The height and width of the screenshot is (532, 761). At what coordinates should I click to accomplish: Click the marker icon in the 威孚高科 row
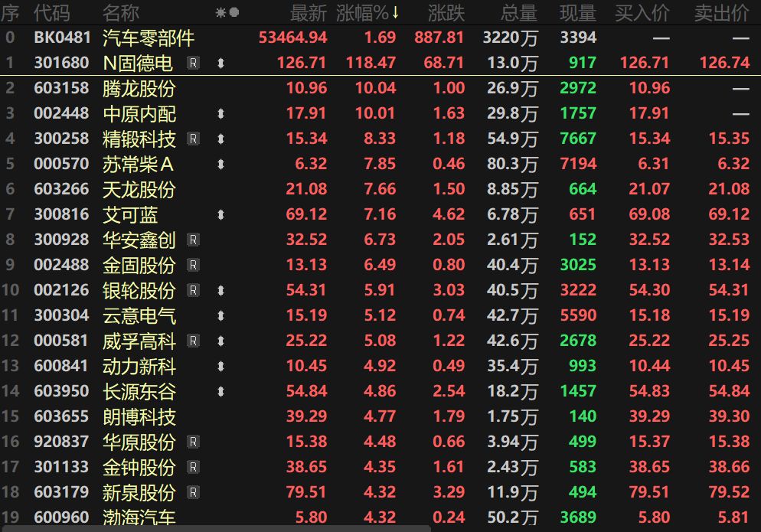pyautogui.click(x=220, y=341)
